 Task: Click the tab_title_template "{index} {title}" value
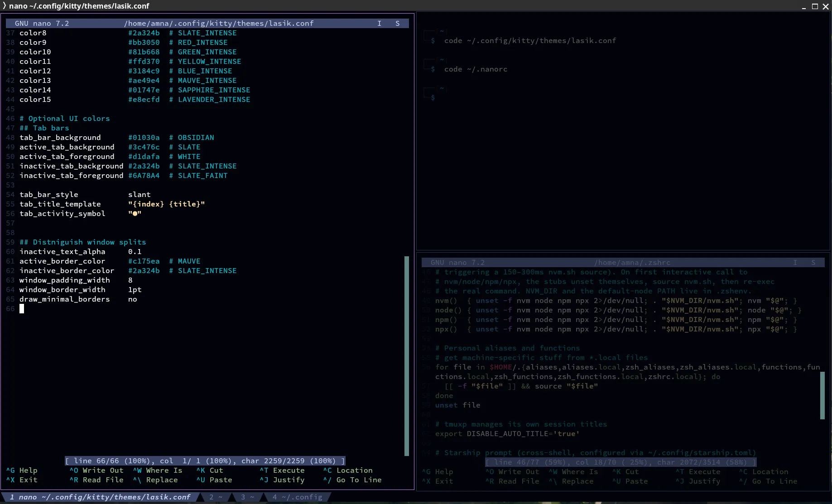point(167,204)
